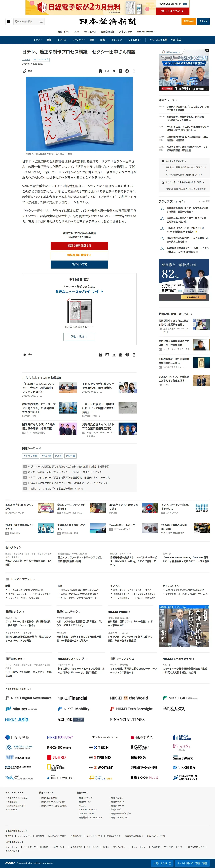Screen dimensions: 215x868
Task: Click the お問い合わせ footer button
Action: coord(162,863)
